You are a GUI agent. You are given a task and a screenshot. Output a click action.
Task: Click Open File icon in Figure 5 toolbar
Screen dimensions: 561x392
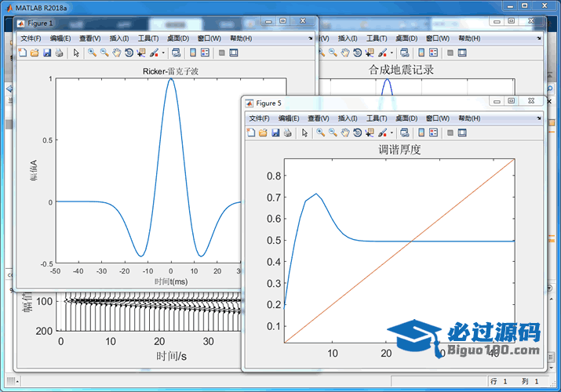pos(263,132)
